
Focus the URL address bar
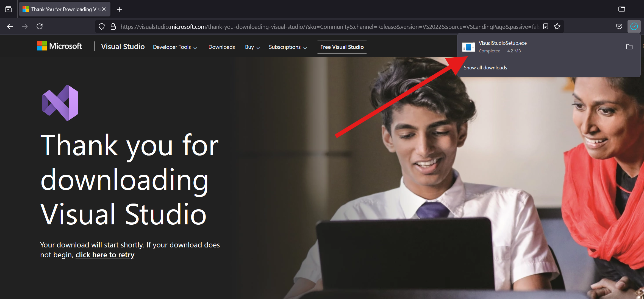(330, 27)
